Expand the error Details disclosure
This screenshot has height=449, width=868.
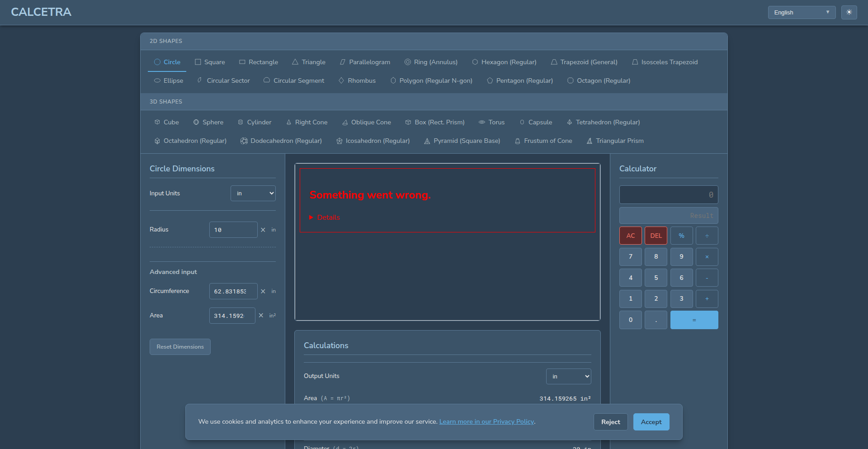[325, 217]
